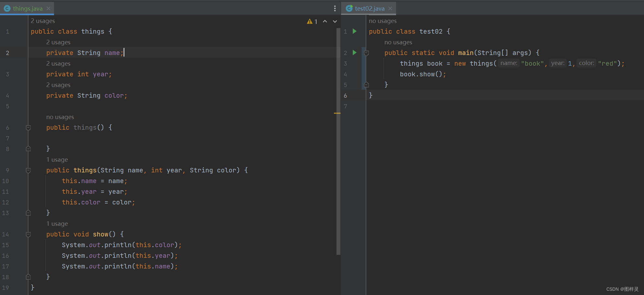644x295 pixels.
Task: Click 'this.color = color;' line
Action: click(99, 202)
